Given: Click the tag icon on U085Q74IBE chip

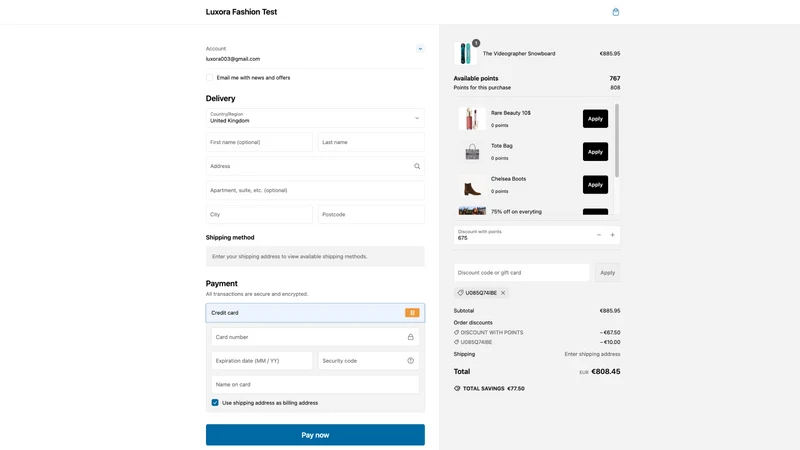Looking at the screenshot, I should point(460,293).
